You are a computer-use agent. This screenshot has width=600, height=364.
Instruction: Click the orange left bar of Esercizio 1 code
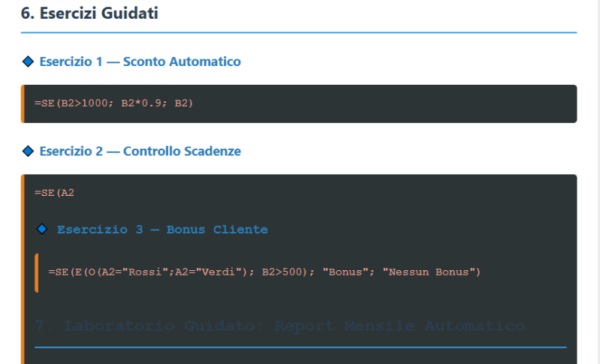pos(23,104)
